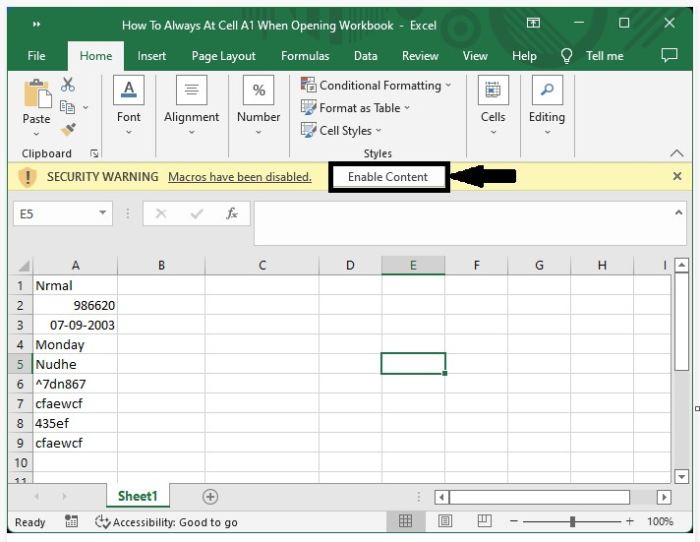Open the Formulas ribbon tab
This screenshot has height=542, width=700.
[x=305, y=56]
